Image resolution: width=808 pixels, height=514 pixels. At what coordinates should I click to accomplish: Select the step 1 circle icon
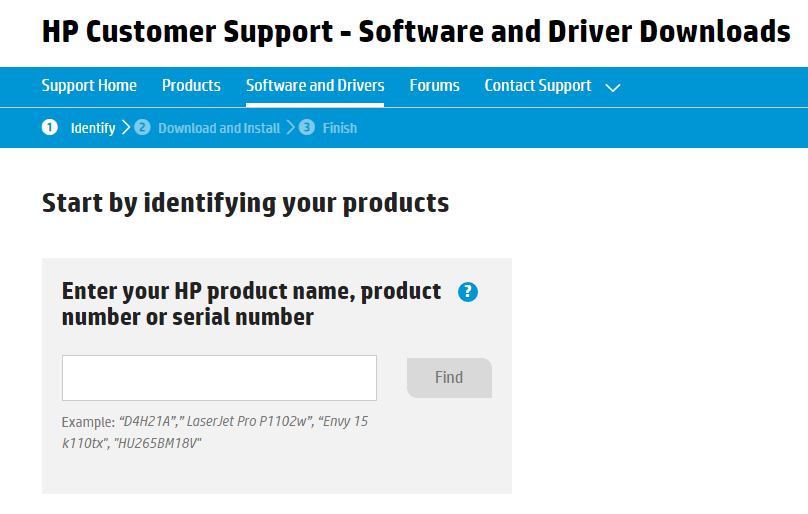point(49,127)
